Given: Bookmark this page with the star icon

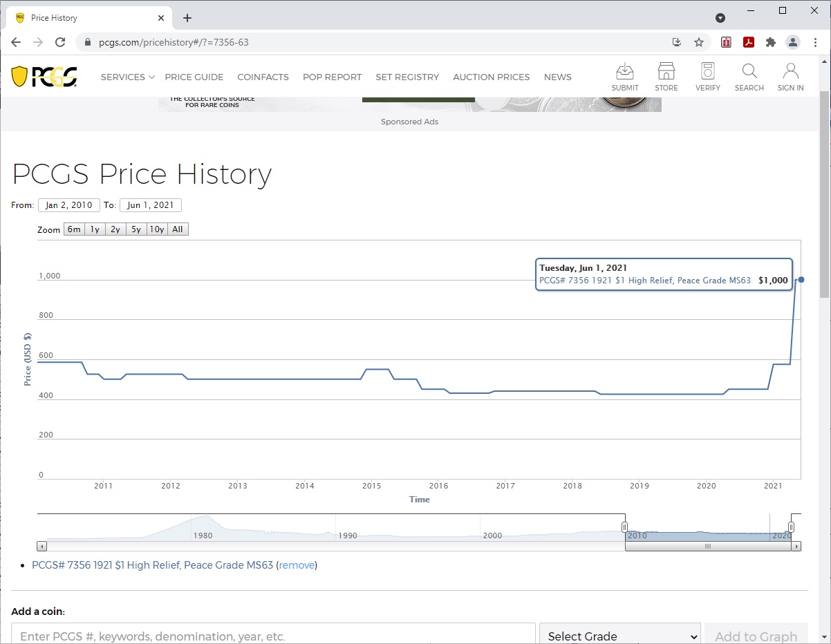Looking at the screenshot, I should click(699, 42).
